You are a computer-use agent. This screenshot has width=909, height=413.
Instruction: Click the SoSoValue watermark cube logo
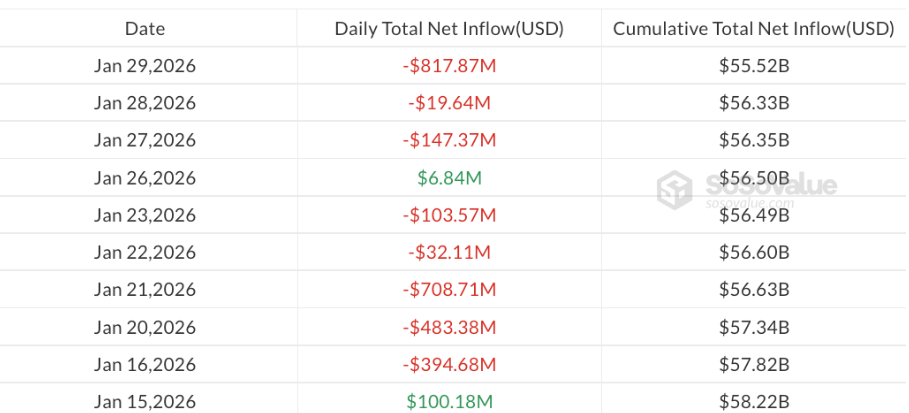[x=675, y=188]
